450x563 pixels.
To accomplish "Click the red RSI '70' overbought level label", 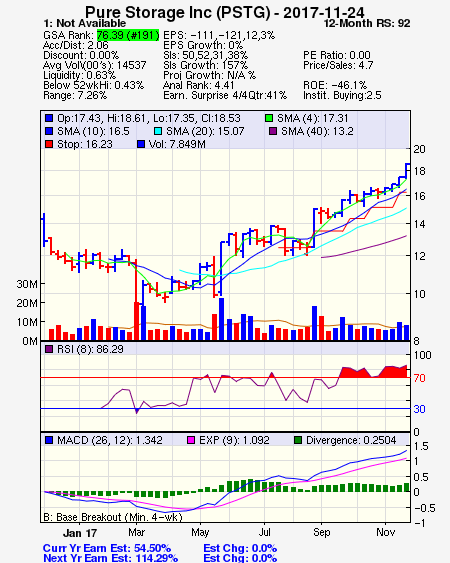I will click(x=419, y=378).
